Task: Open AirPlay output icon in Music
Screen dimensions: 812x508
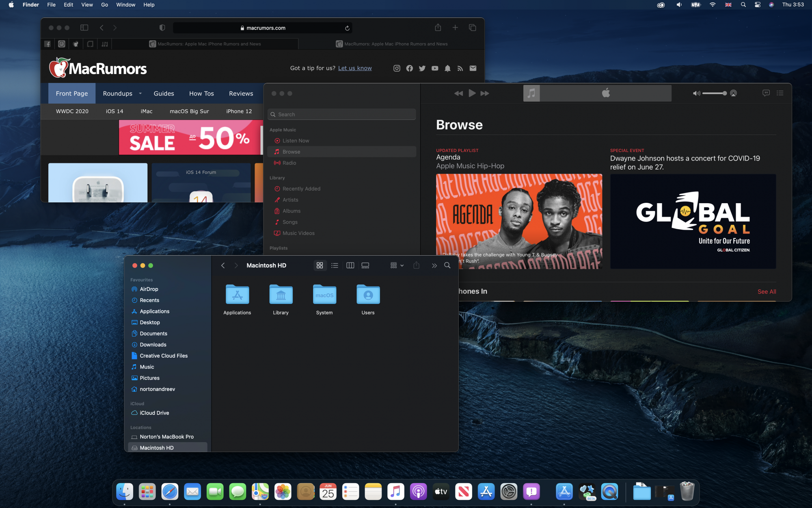Action: tap(733, 93)
